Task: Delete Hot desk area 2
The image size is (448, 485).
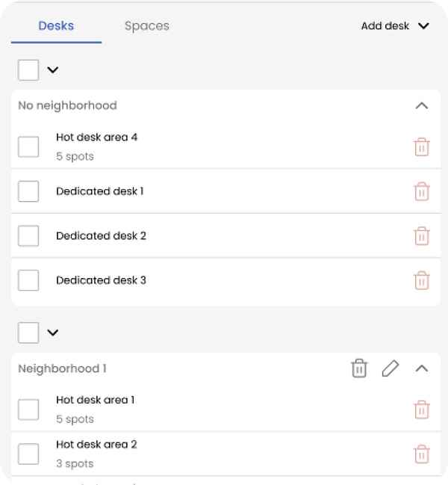Action: pyautogui.click(x=422, y=454)
